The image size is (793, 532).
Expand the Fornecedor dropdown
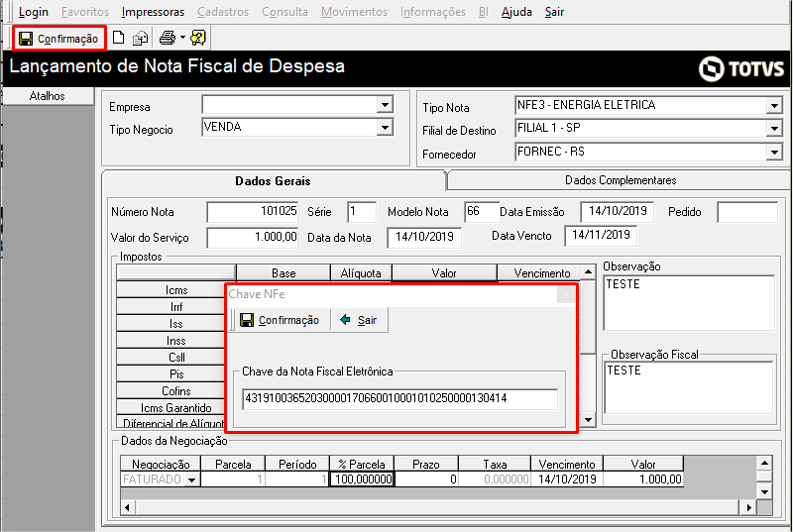[774, 152]
